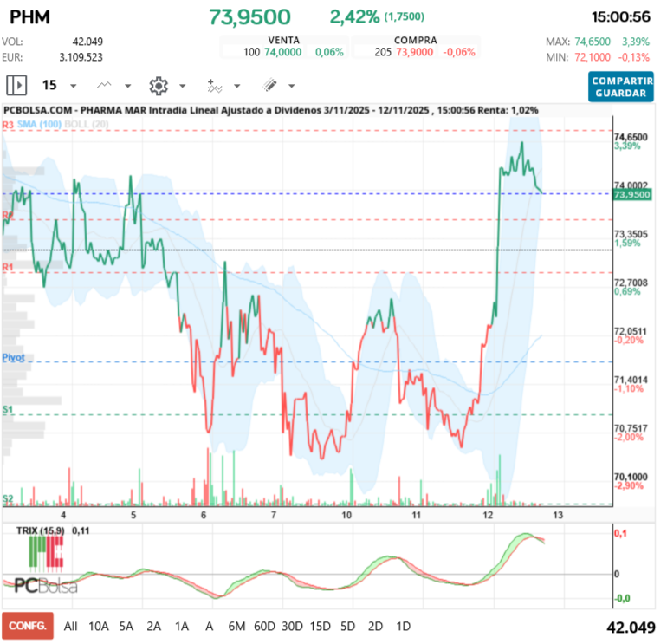Click the BOLL (20) indicator label

[x=87, y=124]
